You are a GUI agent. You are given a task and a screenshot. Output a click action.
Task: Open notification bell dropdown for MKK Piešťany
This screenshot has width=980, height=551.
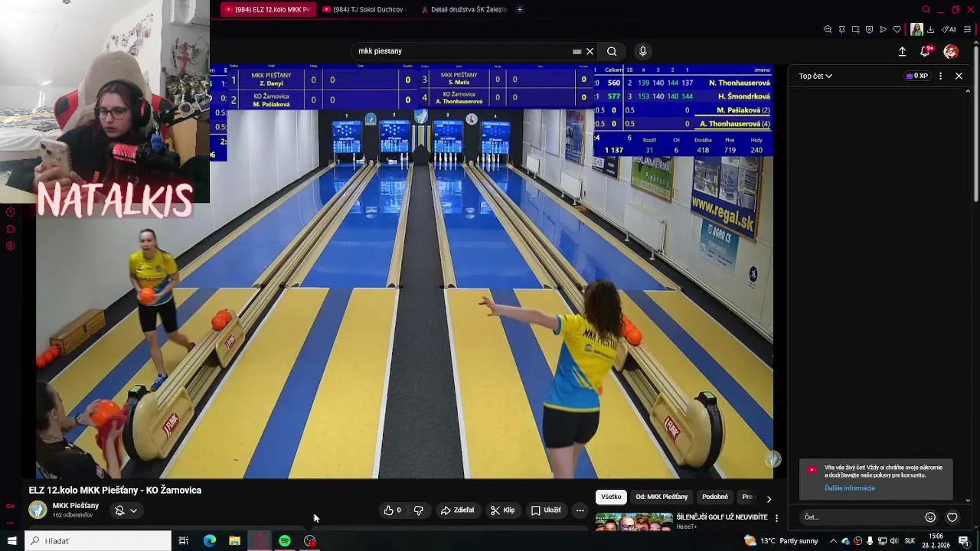(x=126, y=510)
